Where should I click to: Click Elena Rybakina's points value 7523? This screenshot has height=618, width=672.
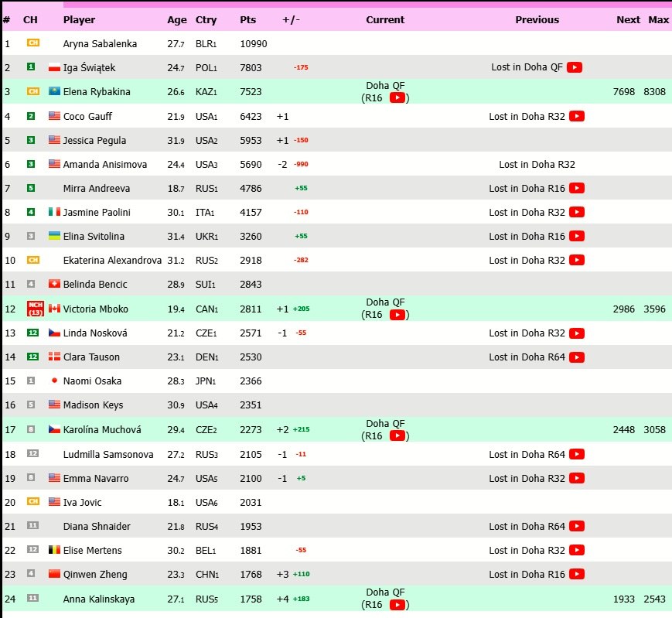click(251, 91)
